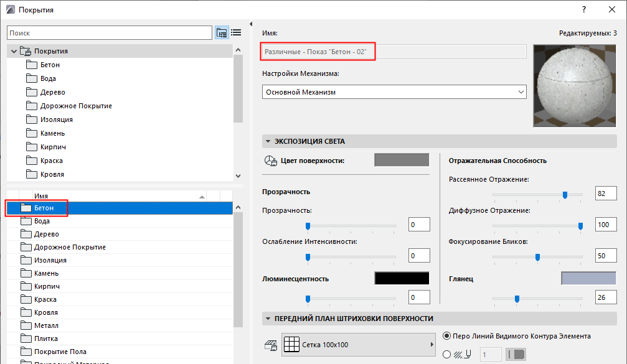The width and height of the screenshot is (627, 364).
Task: Select Дорожное Покрытие row in the lower list
Action: (x=120, y=247)
